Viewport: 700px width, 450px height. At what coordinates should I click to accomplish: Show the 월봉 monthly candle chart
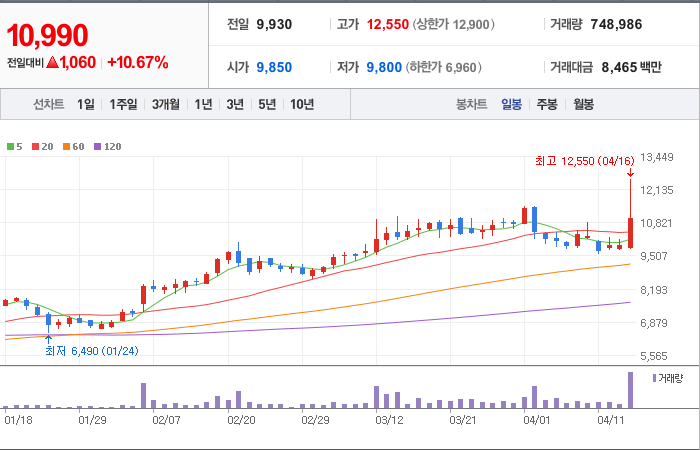[583, 104]
